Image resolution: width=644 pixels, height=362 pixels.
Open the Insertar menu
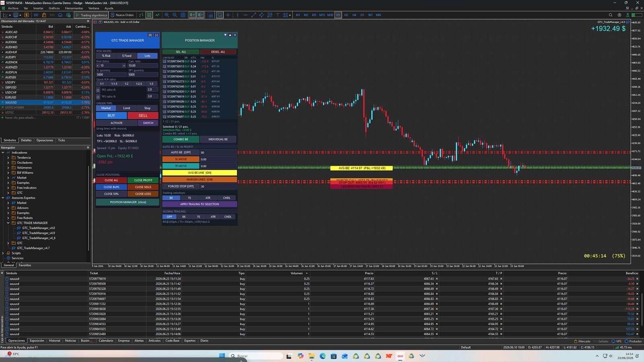(38, 8)
